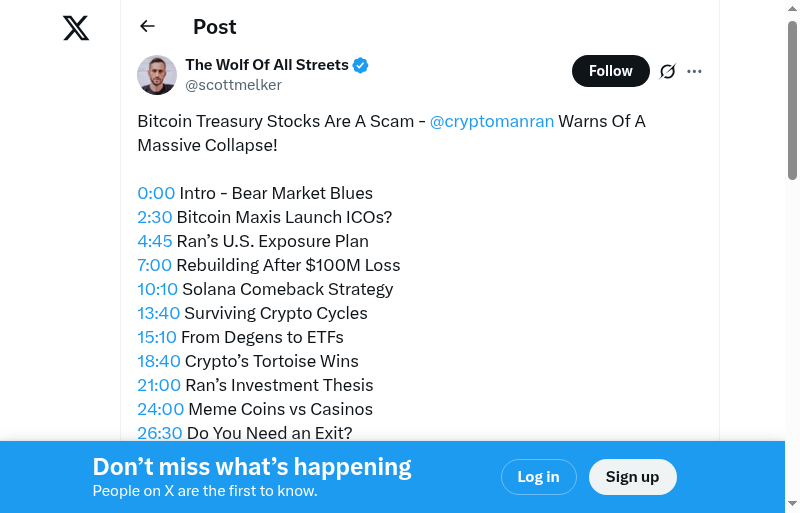Click the Grok icon beside Follow
800x513 pixels.
[x=667, y=71]
